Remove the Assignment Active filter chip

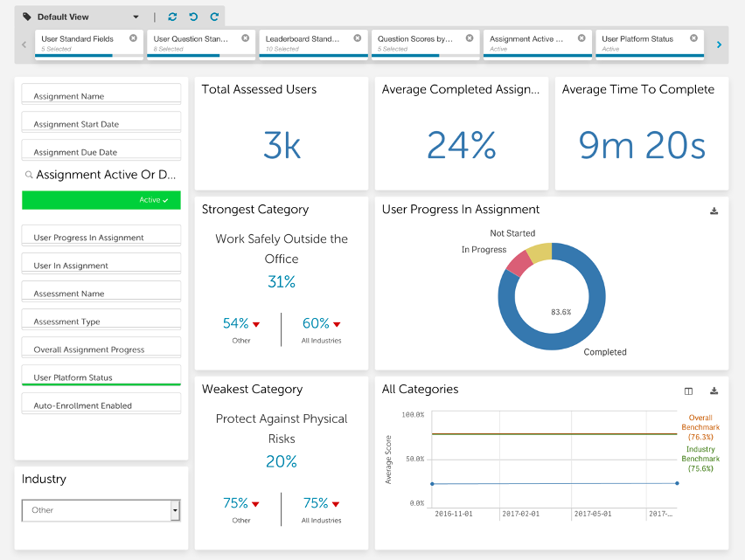pos(582,38)
